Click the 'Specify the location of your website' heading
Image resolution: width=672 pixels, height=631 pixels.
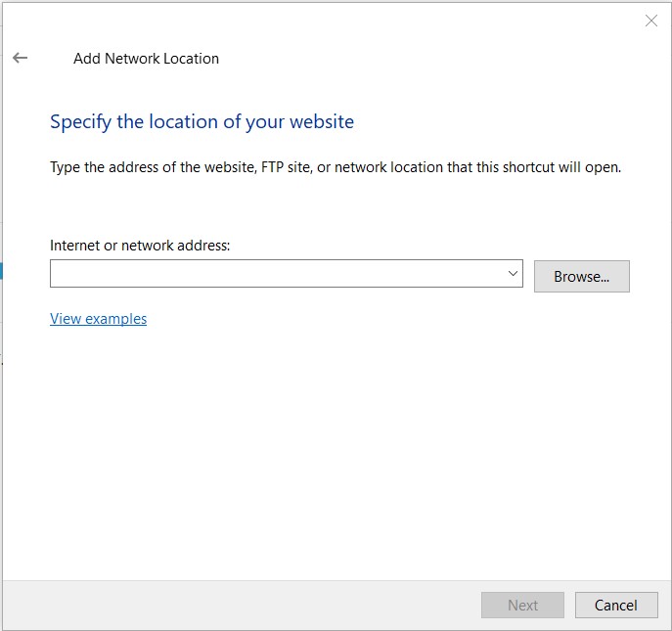(x=202, y=122)
